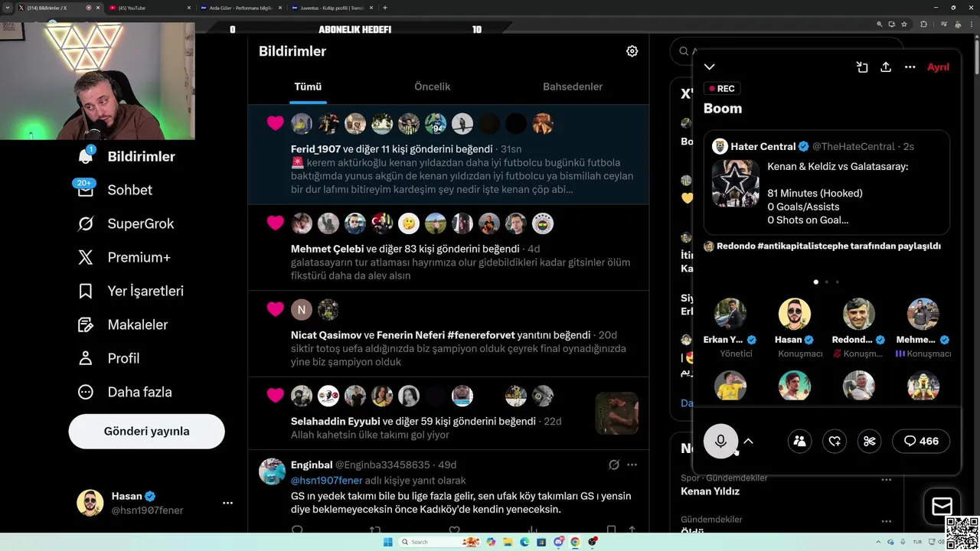
Task: Open options for Kenan Yıldız trend
Action: (886, 480)
